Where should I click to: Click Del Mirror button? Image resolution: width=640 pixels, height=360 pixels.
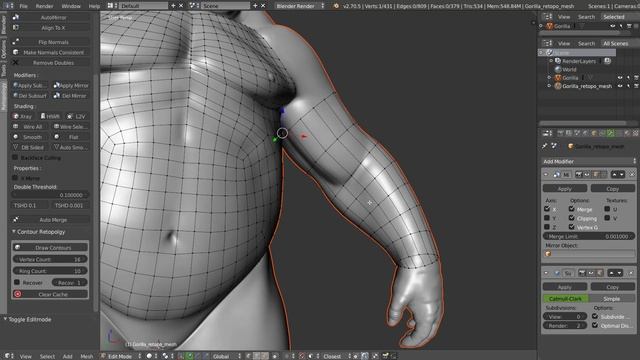(x=71, y=96)
